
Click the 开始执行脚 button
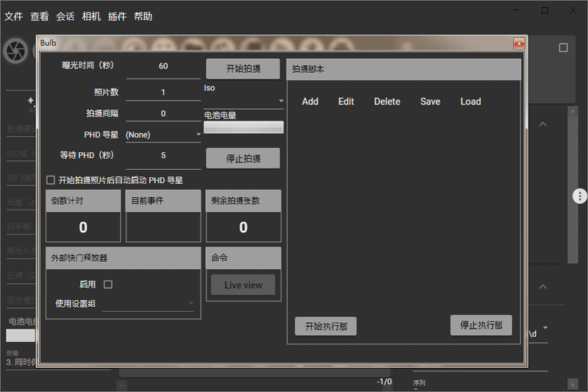click(x=326, y=326)
